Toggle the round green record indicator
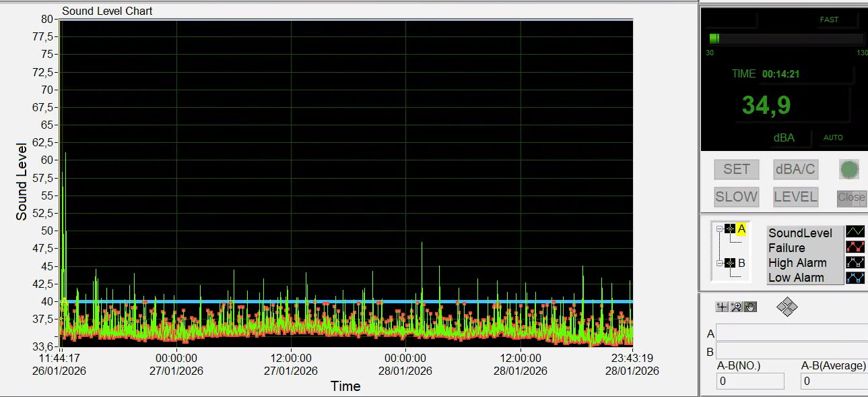This screenshot has width=868, height=397. pyautogui.click(x=849, y=169)
